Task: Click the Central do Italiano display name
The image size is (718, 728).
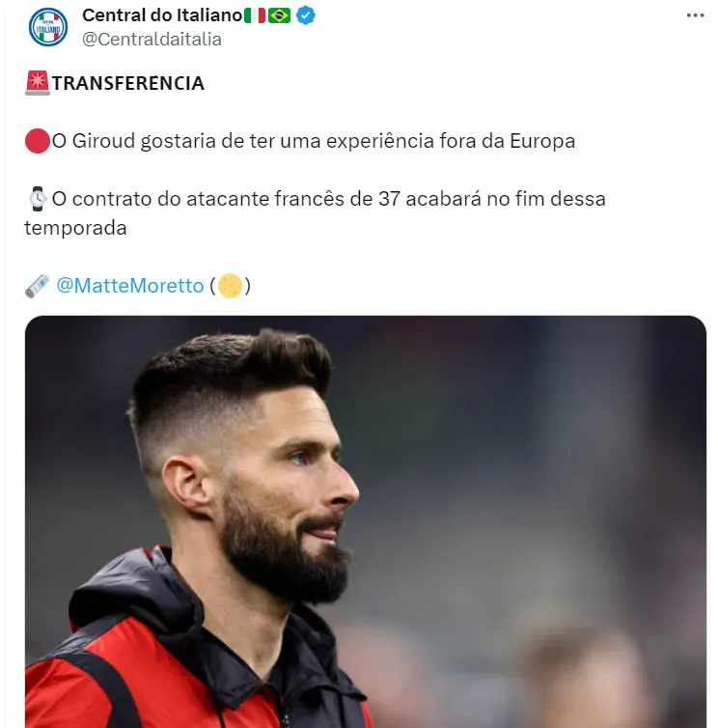Action: point(162,15)
